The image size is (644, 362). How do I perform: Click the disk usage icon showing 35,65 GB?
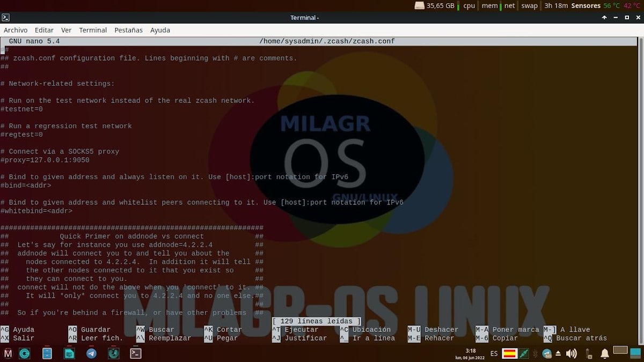pyautogui.click(x=420, y=5)
